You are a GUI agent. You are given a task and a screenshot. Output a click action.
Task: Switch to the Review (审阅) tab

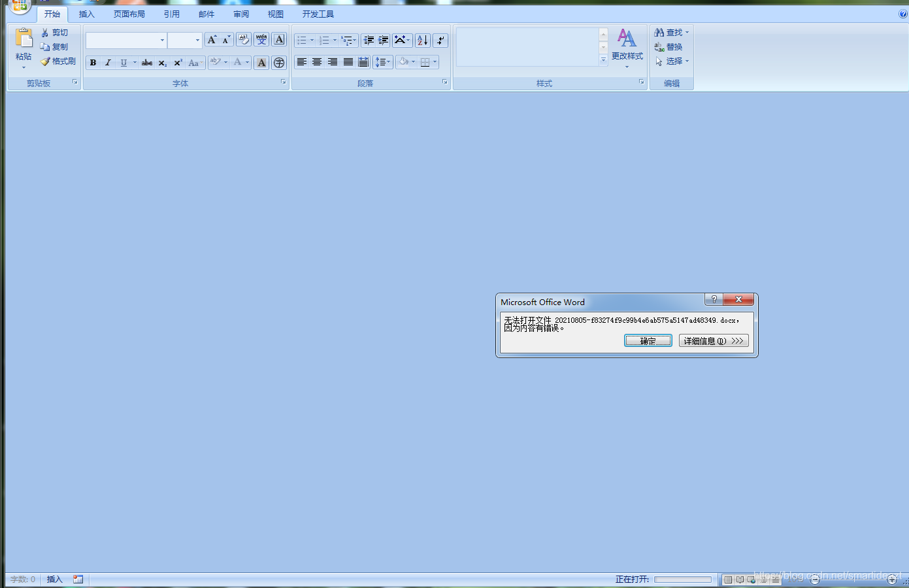[241, 14]
